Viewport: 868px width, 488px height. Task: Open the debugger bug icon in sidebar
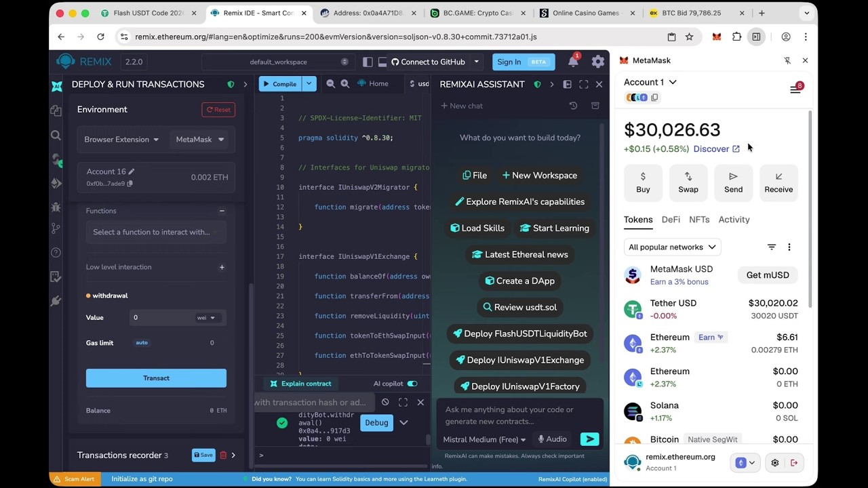click(56, 207)
